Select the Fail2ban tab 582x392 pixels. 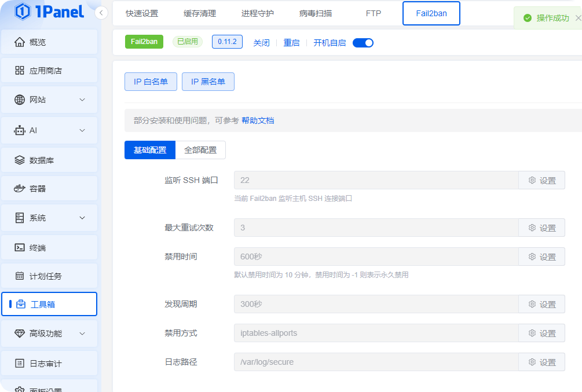tap(431, 13)
